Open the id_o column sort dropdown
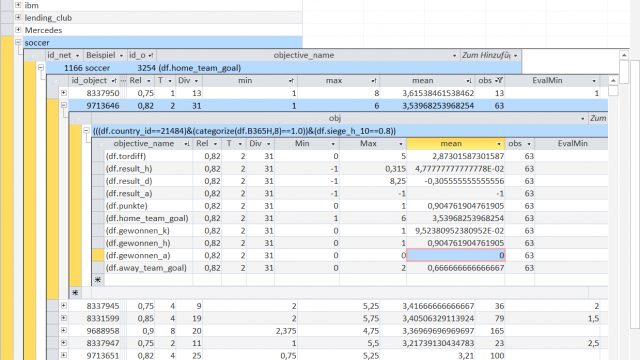Viewport: 640px width, 360px height. click(x=151, y=56)
